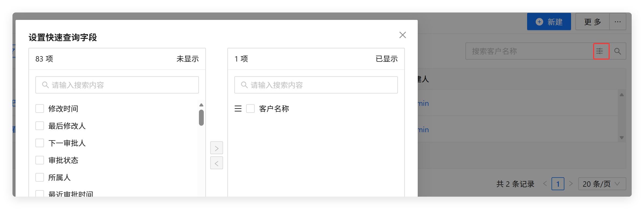Click the filter settings icon in search box

coord(601,51)
